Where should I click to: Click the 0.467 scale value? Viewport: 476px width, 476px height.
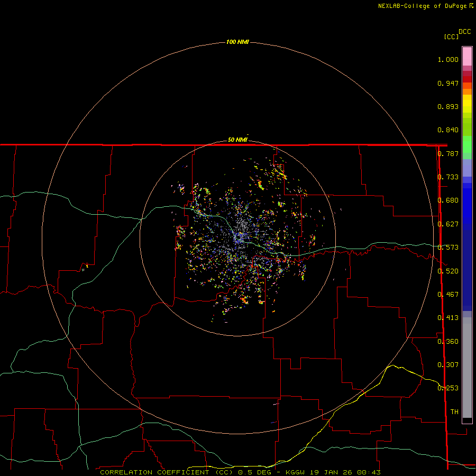448,295
